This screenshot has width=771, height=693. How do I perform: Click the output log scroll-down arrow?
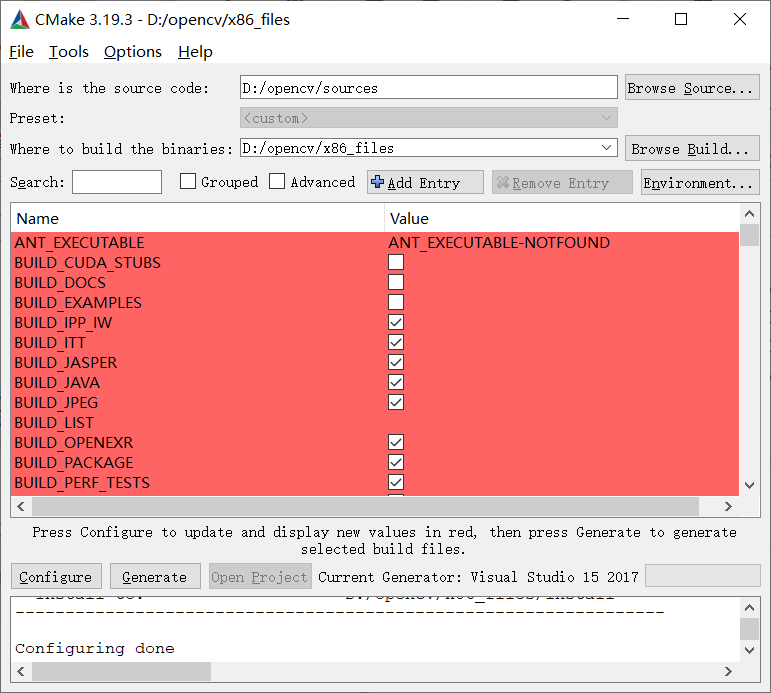click(x=749, y=650)
